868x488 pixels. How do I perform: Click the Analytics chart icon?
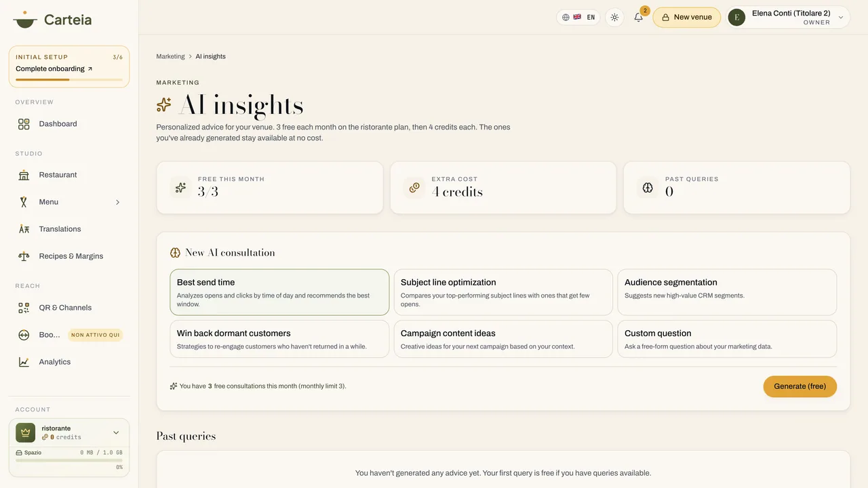click(x=24, y=362)
